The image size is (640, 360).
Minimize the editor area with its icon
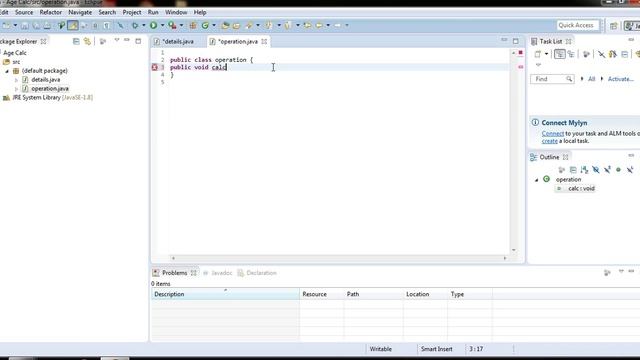tap(504, 40)
